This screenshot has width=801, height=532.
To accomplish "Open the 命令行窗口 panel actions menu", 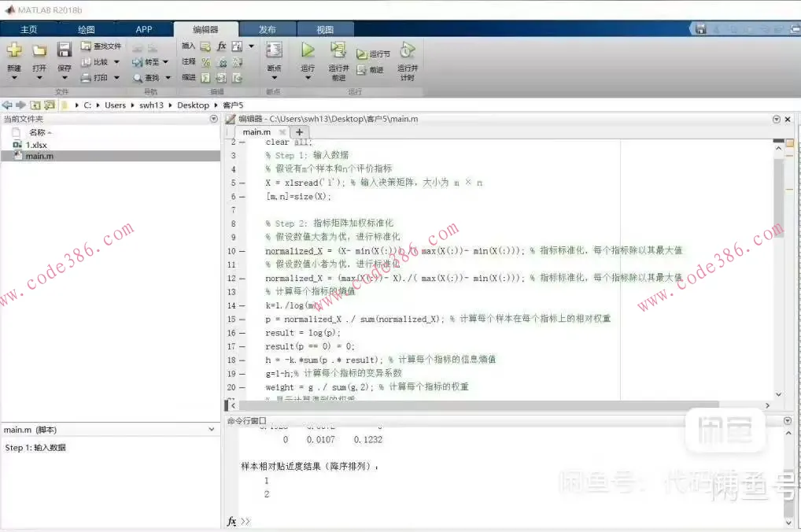I will (787, 420).
